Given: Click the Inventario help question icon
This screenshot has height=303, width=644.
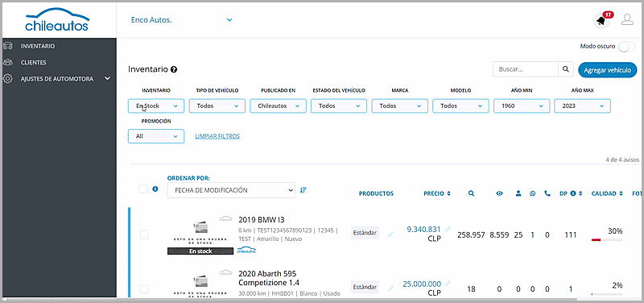Looking at the screenshot, I should [174, 69].
